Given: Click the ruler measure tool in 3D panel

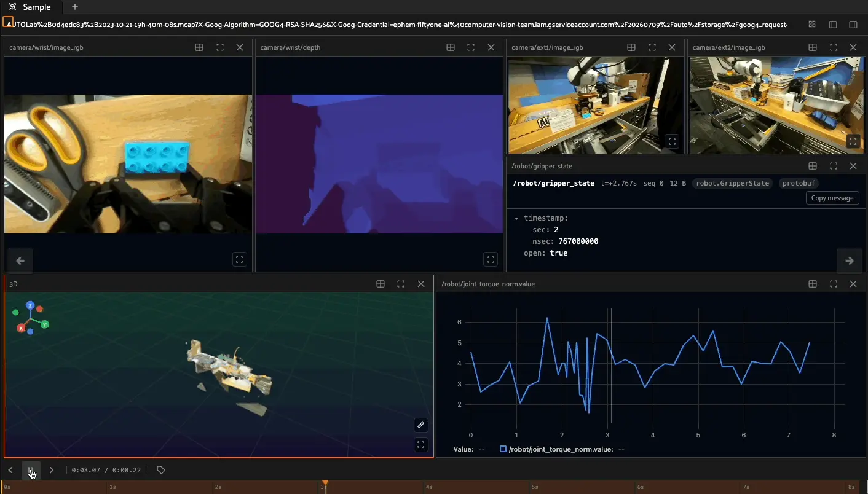Looking at the screenshot, I should 420,425.
